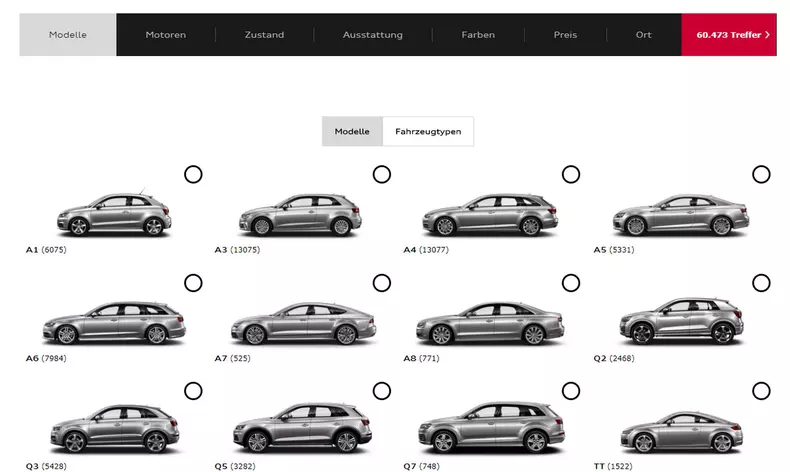Open the Zustand filter tab

point(264,35)
